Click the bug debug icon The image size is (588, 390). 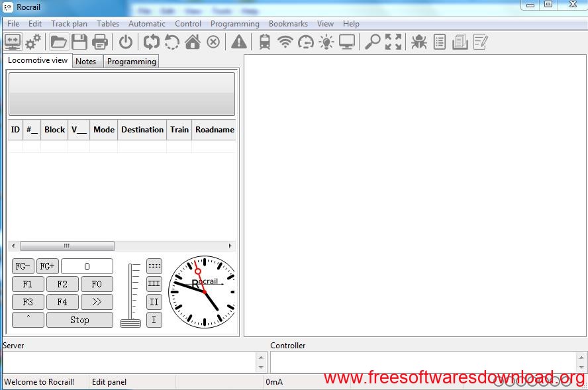coord(419,42)
